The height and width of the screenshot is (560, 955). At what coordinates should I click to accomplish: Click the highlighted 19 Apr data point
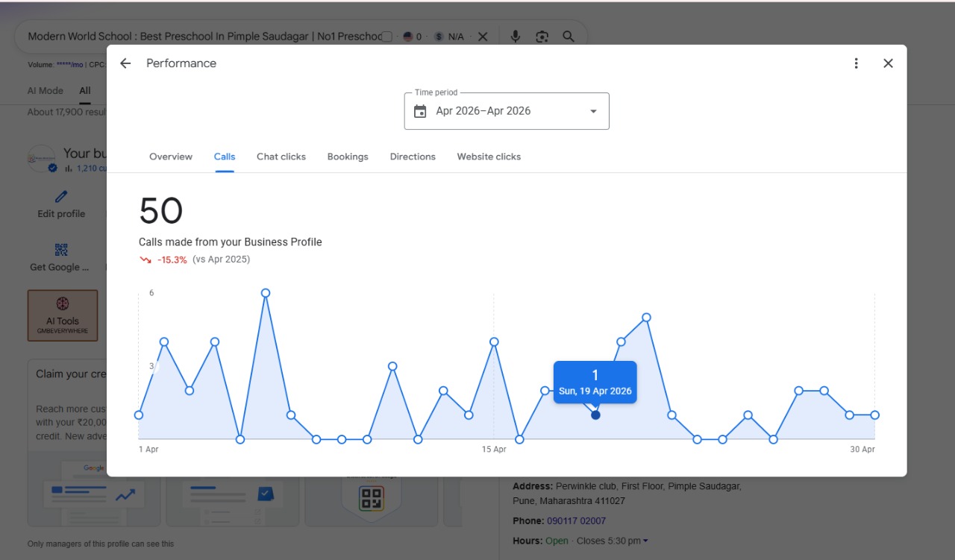point(595,415)
